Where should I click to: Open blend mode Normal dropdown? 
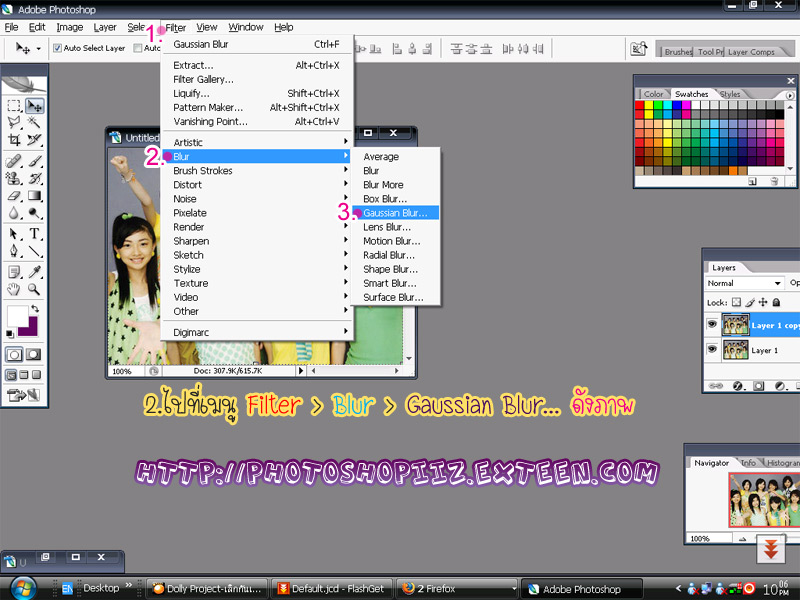pos(744,283)
